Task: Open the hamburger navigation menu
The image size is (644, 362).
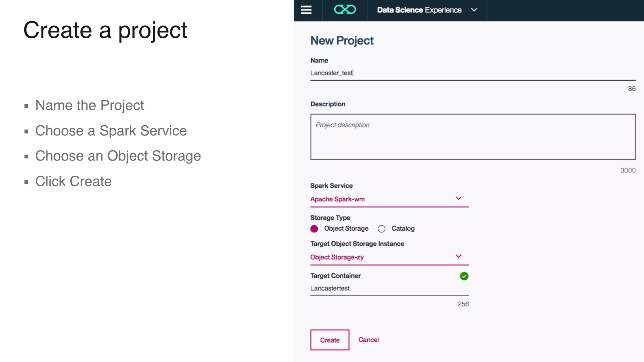Action: 306,10
